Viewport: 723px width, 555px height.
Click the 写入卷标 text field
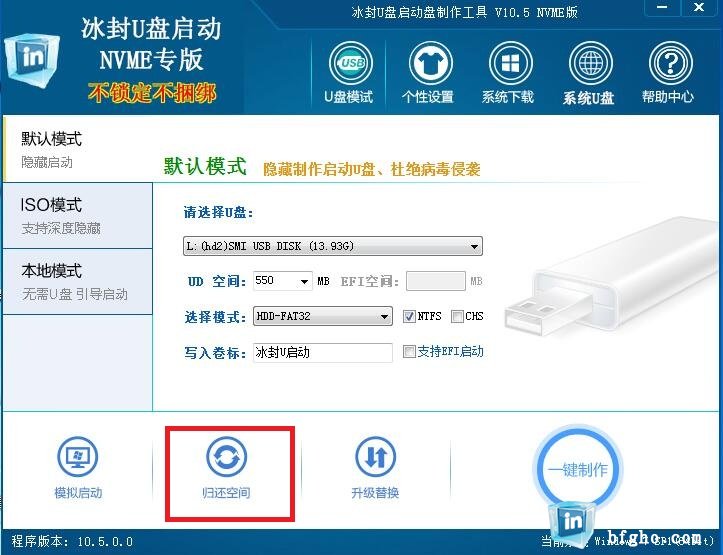pyautogui.click(x=323, y=353)
